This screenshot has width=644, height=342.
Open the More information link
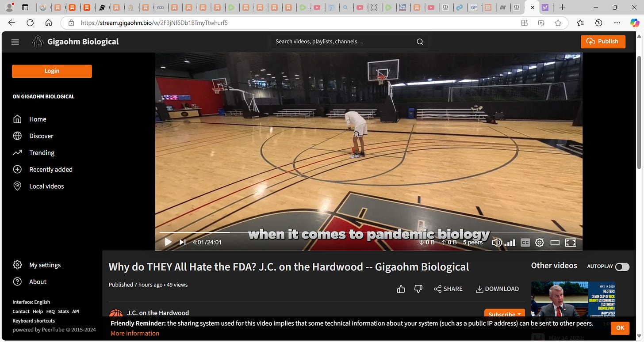pos(135,334)
